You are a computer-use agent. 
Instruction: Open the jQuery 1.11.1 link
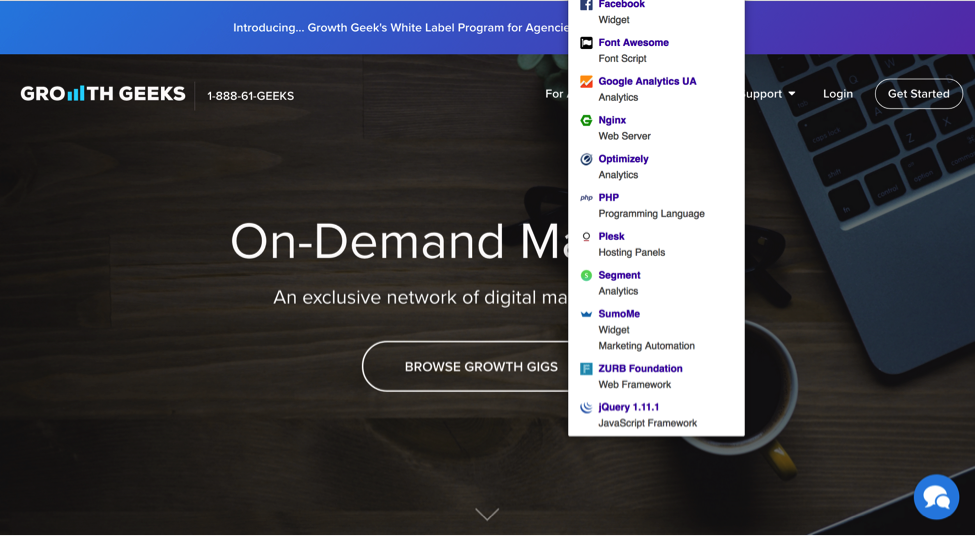(x=629, y=407)
